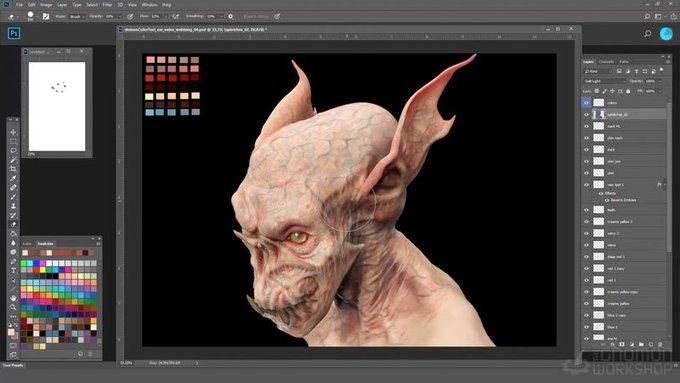Image resolution: width=680 pixels, height=383 pixels.
Task: Create new swatch button in Swatches panel
Action: (x=80, y=354)
